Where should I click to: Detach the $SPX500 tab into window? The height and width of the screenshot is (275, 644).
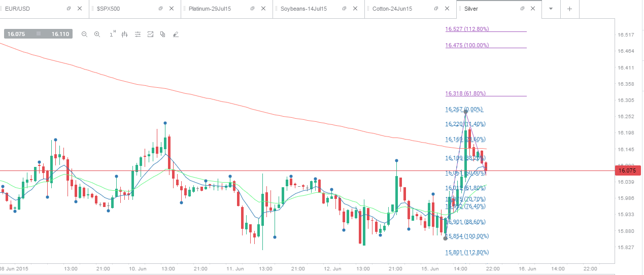click(x=160, y=9)
